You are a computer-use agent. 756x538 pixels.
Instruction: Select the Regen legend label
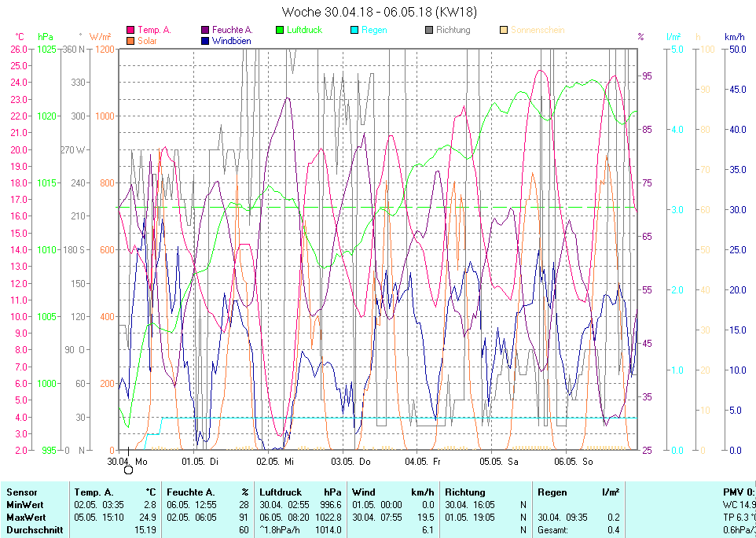[x=374, y=30]
